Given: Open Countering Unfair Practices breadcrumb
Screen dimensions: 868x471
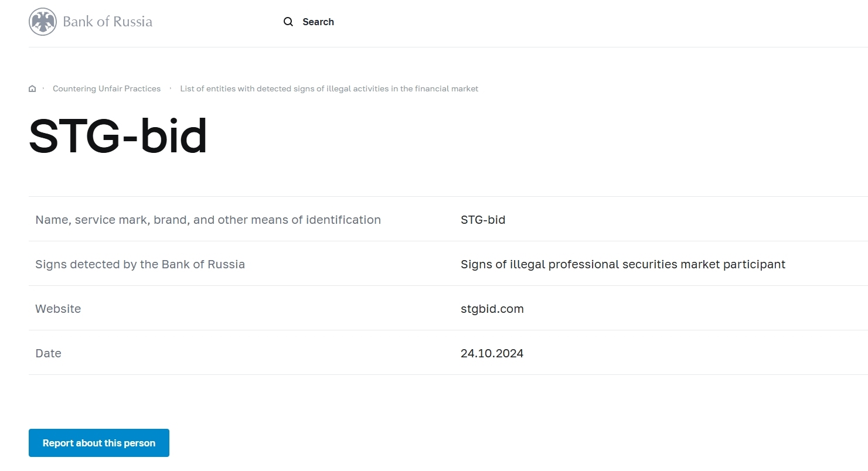Looking at the screenshot, I should [107, 89].
